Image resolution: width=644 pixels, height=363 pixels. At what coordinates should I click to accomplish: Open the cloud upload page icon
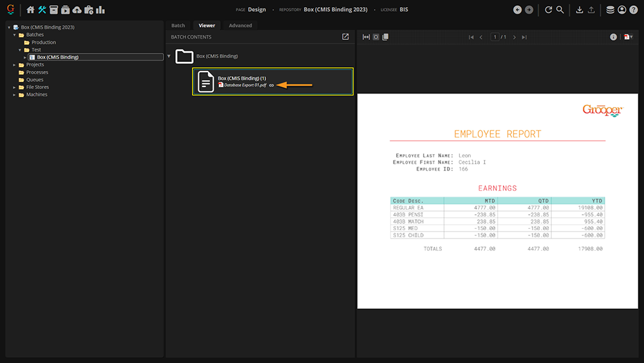(x=77, y=10)
